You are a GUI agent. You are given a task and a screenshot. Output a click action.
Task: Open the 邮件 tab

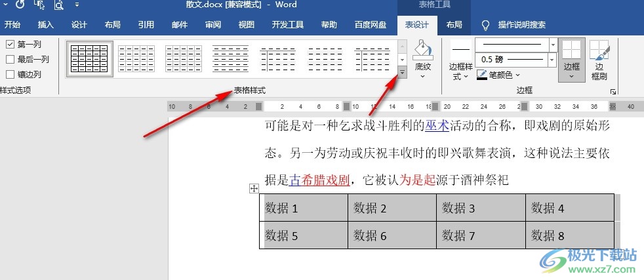tap(180, 25)
